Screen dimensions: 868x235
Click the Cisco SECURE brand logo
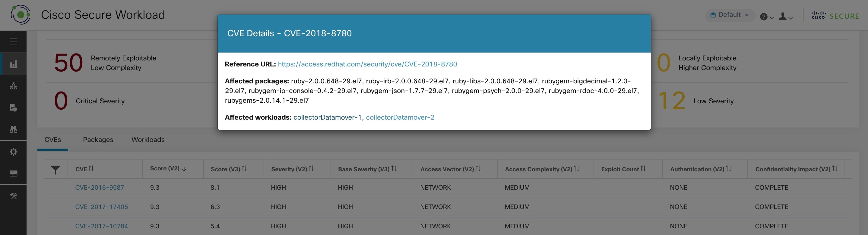pyautogui.click(x=835, y=15)
